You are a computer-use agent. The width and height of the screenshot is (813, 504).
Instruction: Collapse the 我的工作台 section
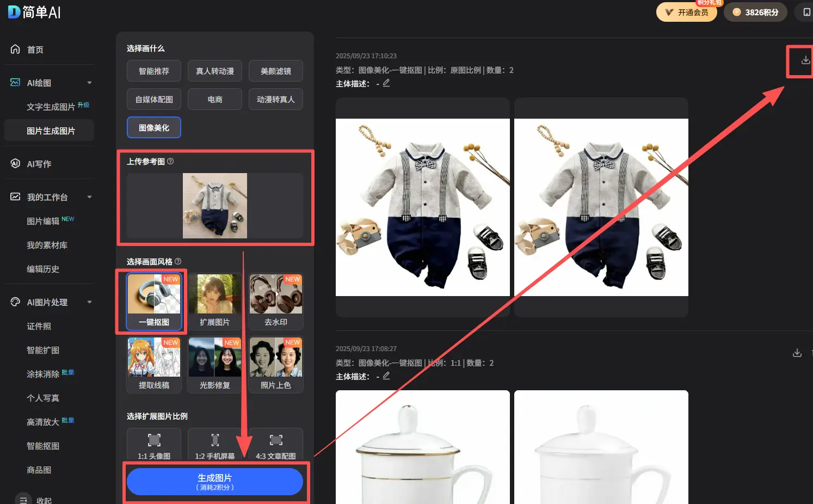[x=89, y=197]
